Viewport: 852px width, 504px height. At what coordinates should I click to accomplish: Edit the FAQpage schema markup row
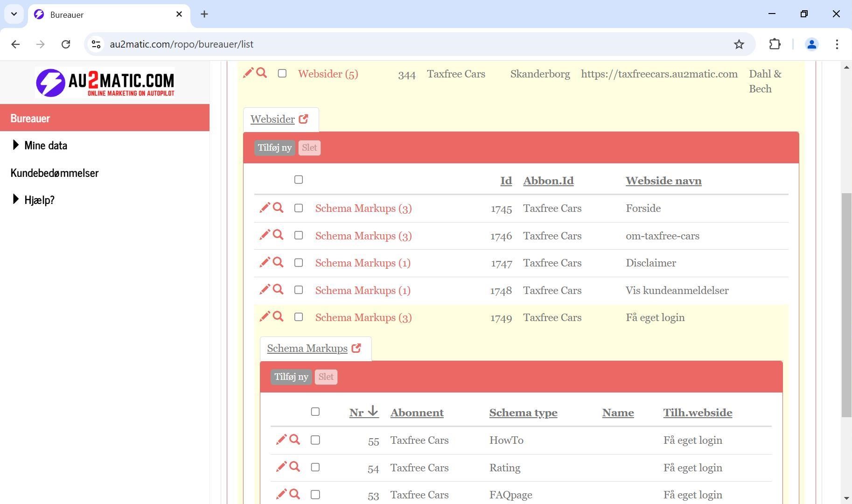click(281, 494)
